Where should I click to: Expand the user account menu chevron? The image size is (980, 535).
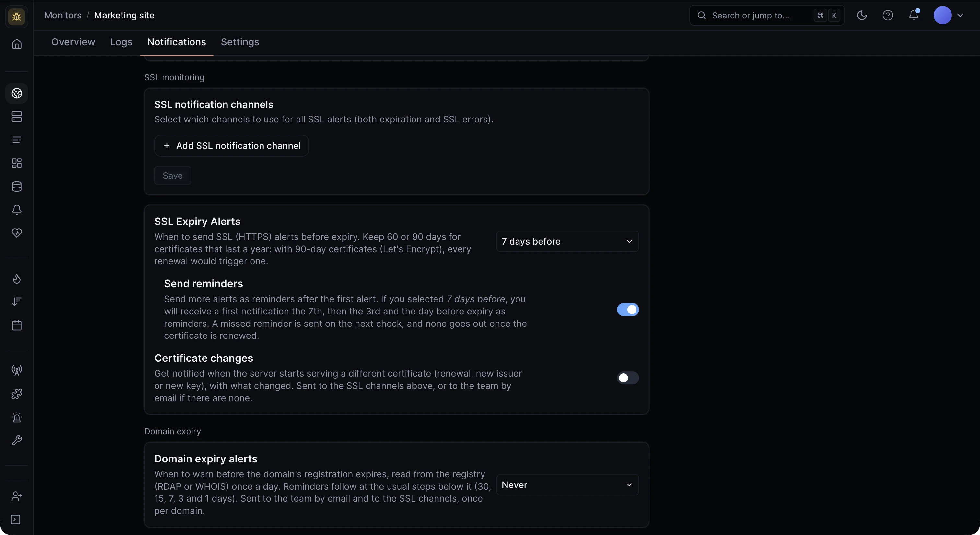coord(960,15)
